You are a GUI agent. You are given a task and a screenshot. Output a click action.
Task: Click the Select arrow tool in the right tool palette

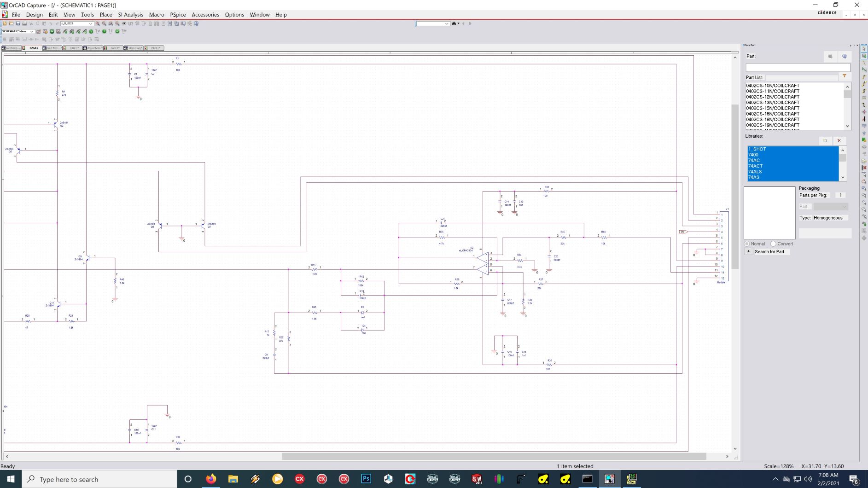(864, 48)
